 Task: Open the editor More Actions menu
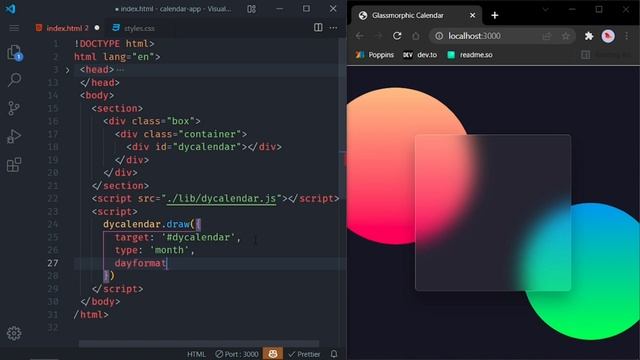pyautogui.click(x=333, y=28)
